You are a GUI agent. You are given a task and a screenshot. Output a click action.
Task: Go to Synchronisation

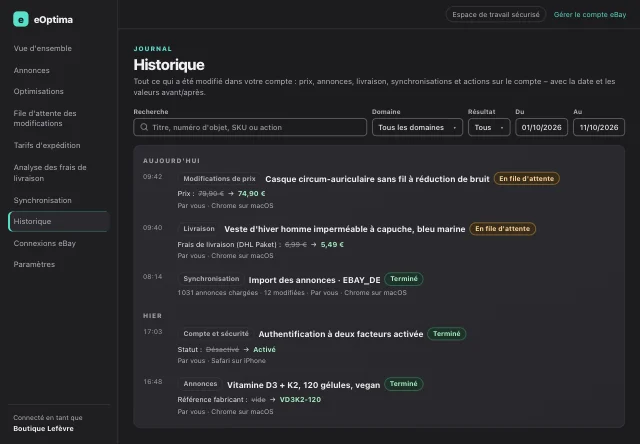pos(42,200)
